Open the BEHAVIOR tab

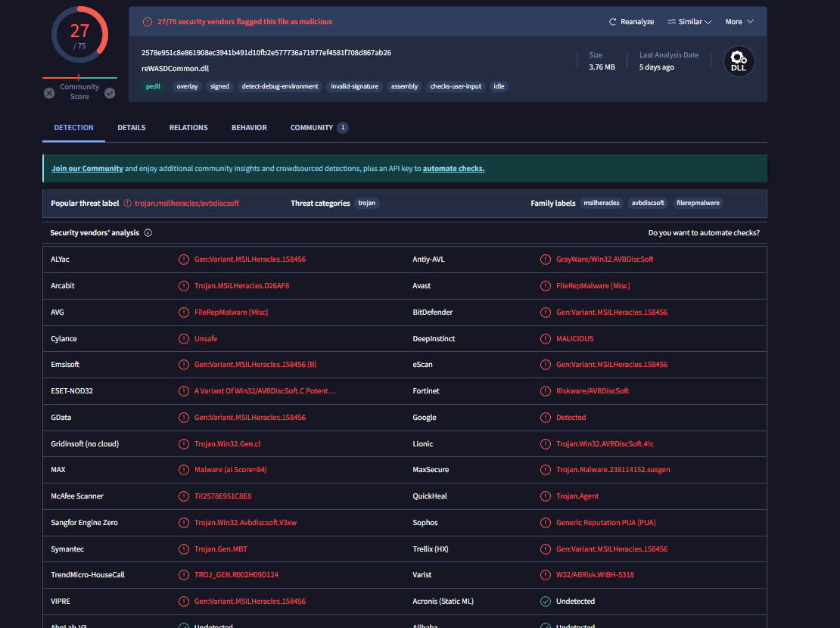249,128
